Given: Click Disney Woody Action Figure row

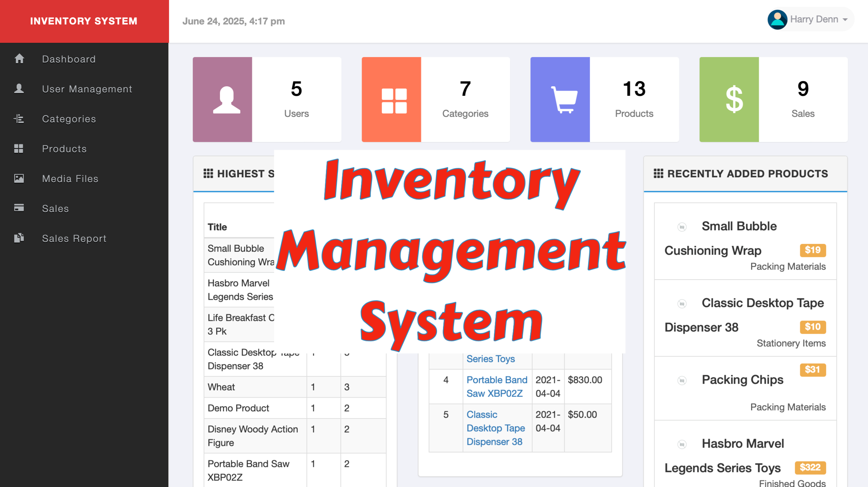Looking at the screenshot, I should (x=295, y=436).
